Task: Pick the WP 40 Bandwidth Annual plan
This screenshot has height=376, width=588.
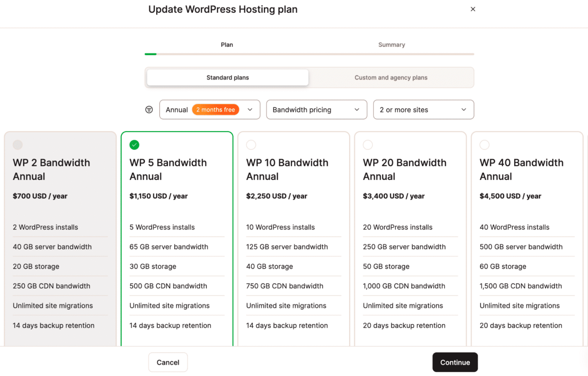Action: [484, 145]
